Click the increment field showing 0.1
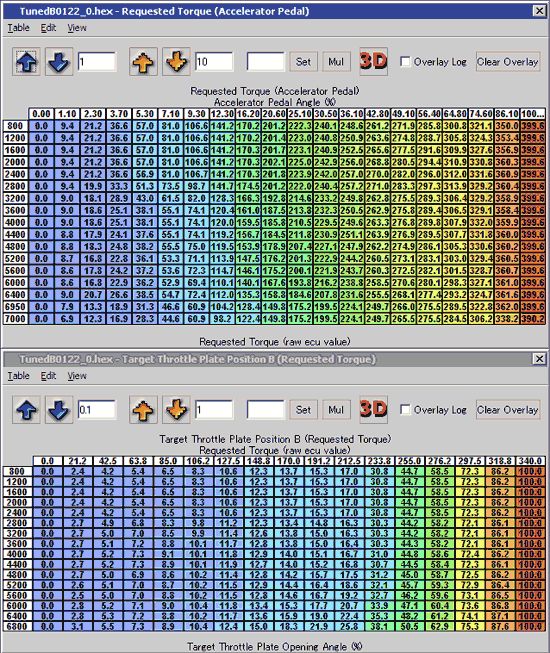Screen dimensions: 550x653 tap(97, 410)
